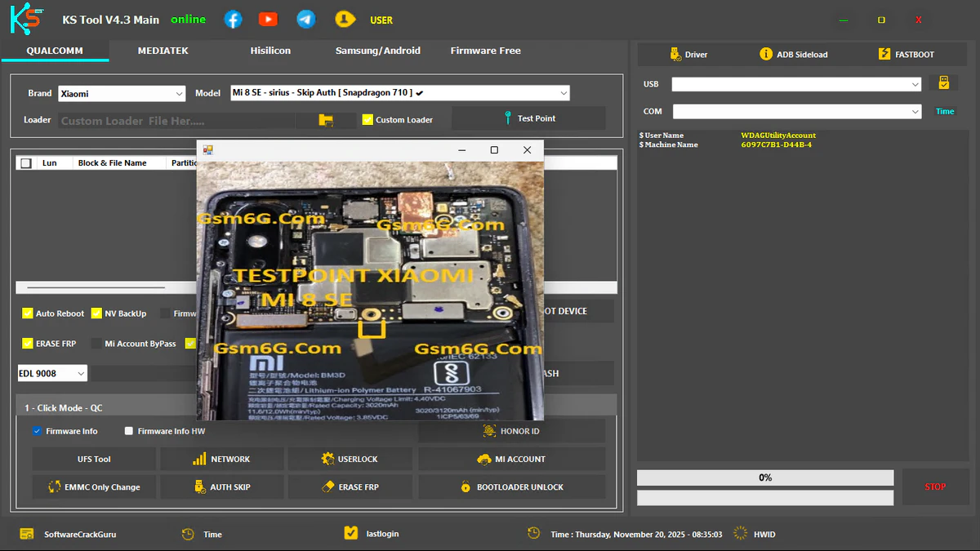Disable the Auto Reboot checkbox
Image resolution: width=980 pixels, height=551 pixels.
28,313
